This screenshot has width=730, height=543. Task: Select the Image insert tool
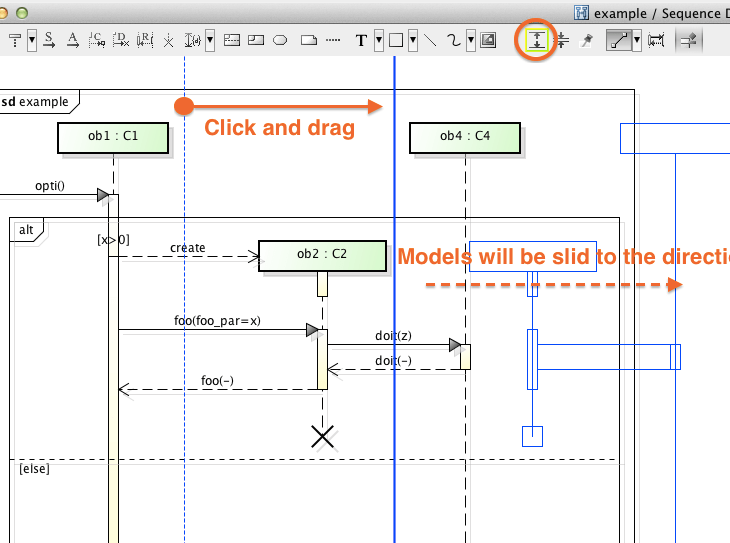(488, 41)
